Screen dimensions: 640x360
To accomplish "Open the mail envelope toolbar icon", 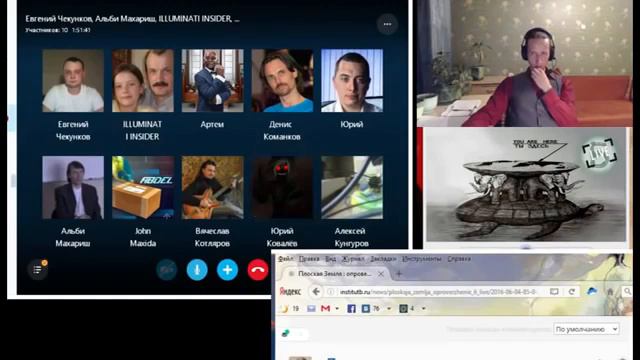I will 311,309.
